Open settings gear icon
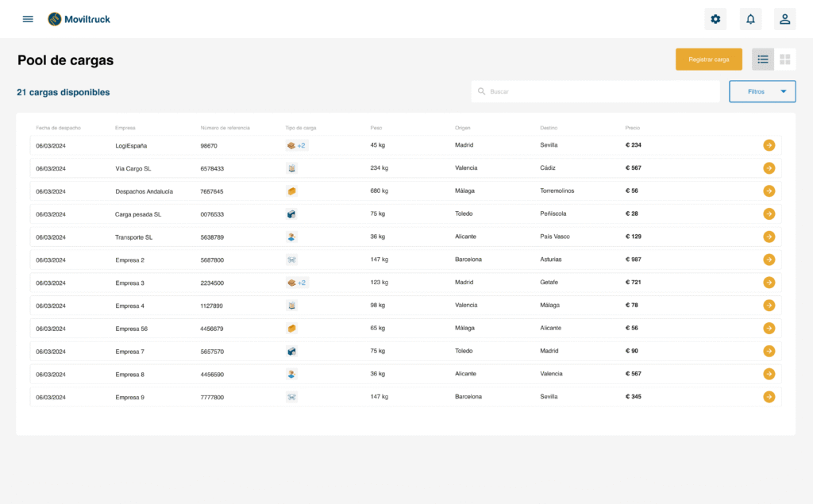The image size is (813, 504). 715,19
